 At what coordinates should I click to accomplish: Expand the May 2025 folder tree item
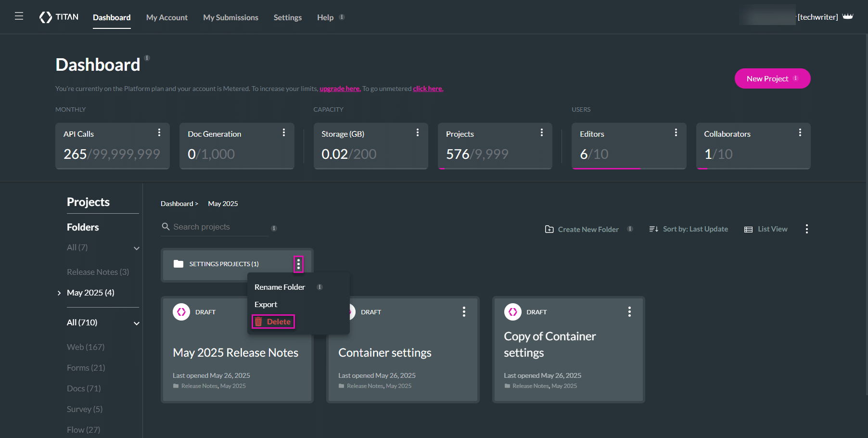click(x=59, y=293)
